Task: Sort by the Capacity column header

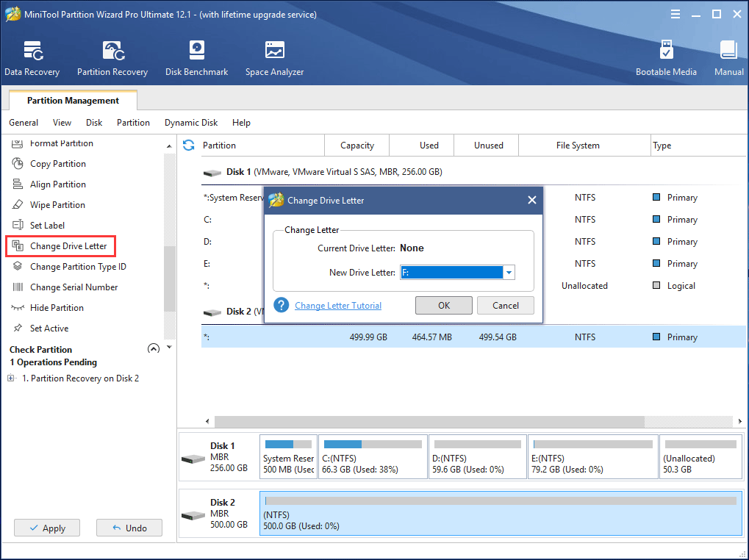Action: pos(356,145)
